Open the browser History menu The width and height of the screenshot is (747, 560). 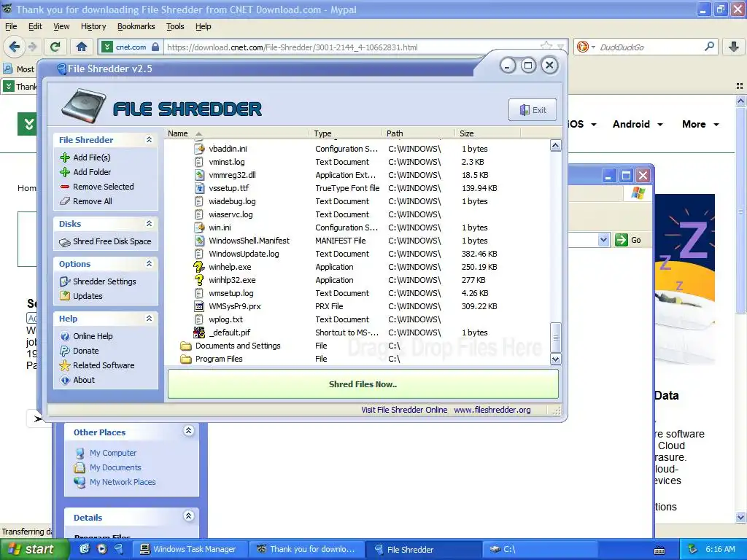(x=93, y=26)
